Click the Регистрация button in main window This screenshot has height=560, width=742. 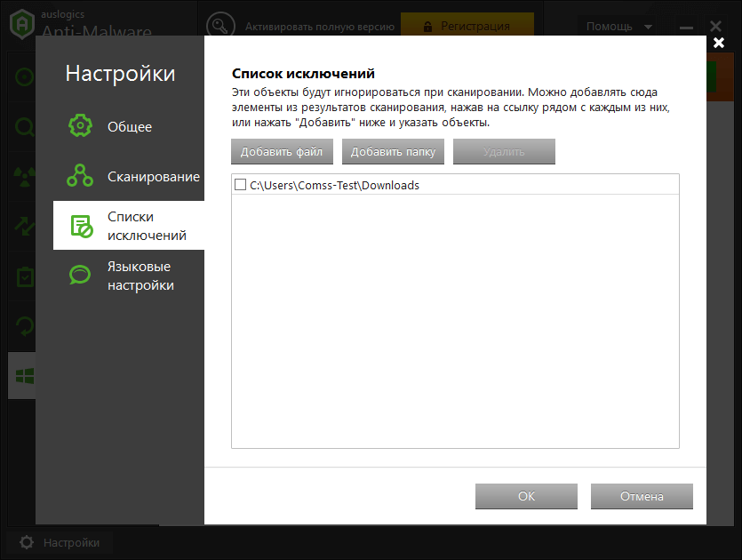point(467,26)
